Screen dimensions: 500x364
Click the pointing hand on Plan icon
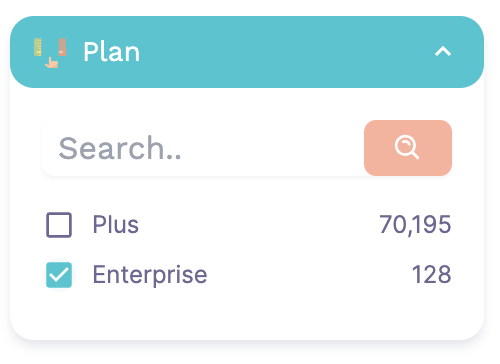click(x=52, y=62)
